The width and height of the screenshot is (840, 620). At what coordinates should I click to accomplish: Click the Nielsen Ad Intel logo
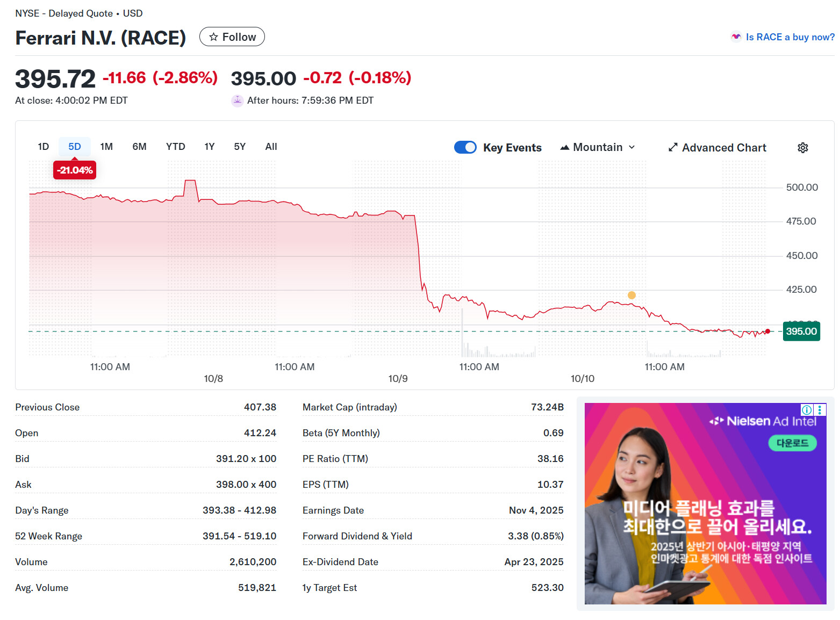(763, 422)
